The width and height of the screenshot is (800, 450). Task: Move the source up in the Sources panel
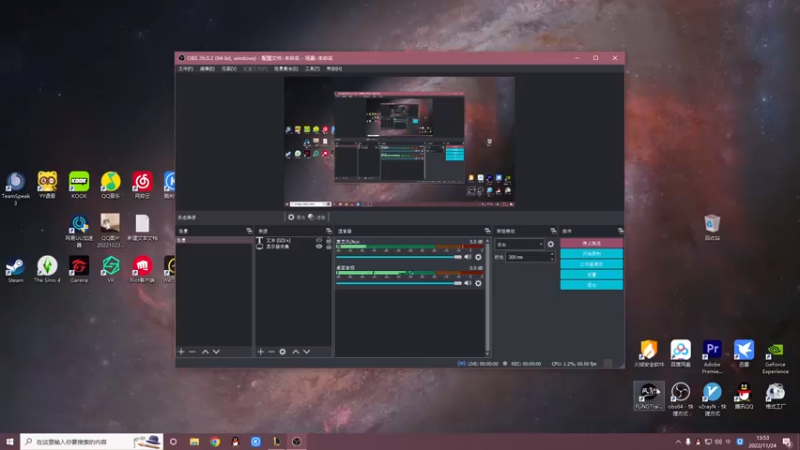(295, 352)
